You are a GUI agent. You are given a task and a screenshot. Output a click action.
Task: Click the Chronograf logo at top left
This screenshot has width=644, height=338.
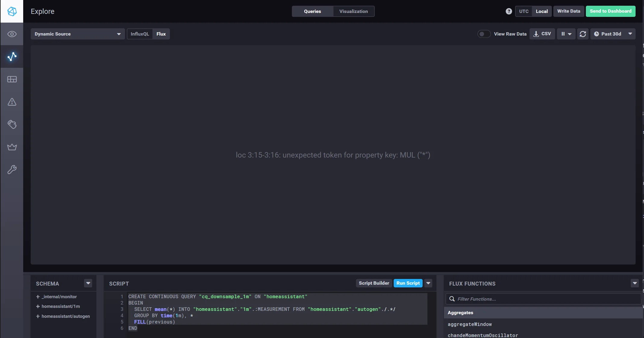pos(12,11)
